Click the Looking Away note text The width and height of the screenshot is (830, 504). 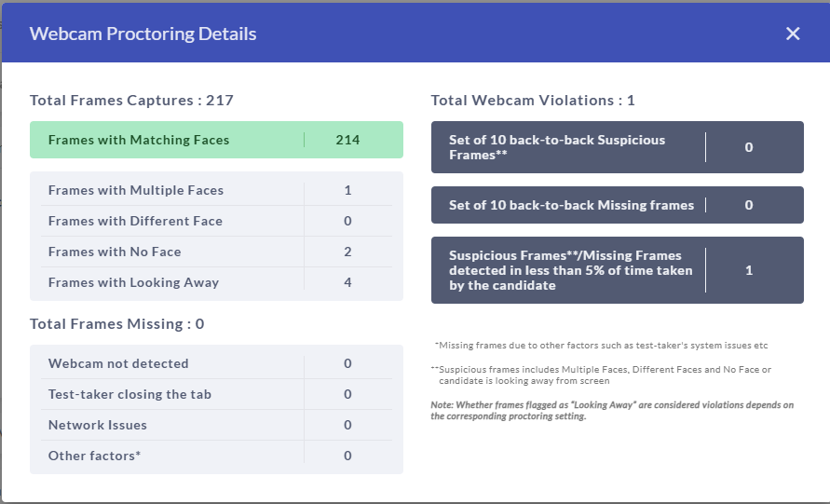click(x=612, y=410)
